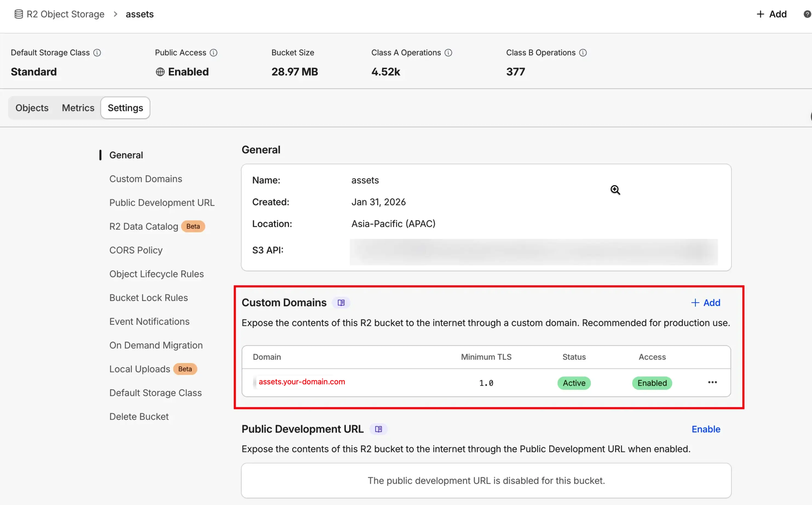Open Custom Domains documentation book icon
The image size is (812, 505).
pyautogui.click(x=341, y=303)
